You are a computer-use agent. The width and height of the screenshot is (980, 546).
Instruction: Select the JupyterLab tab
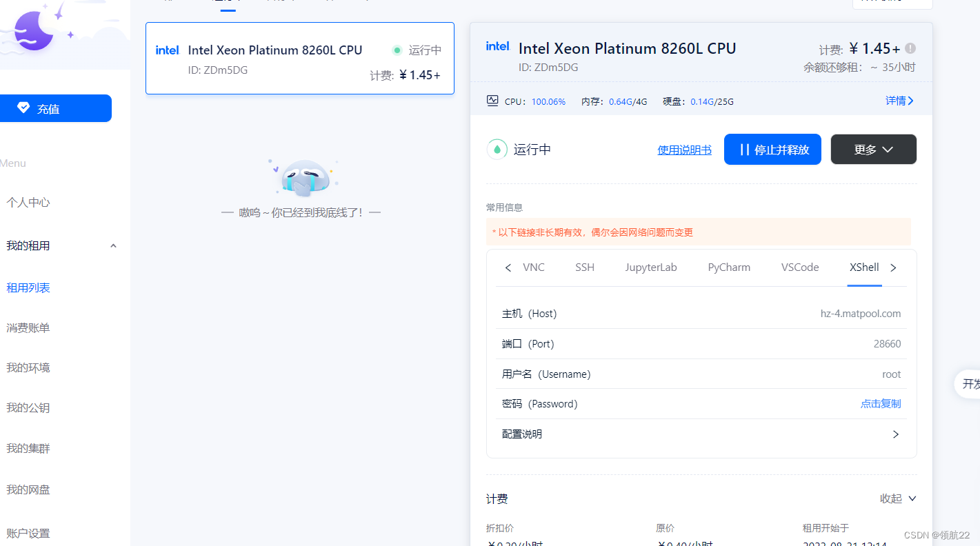point(651,267)
